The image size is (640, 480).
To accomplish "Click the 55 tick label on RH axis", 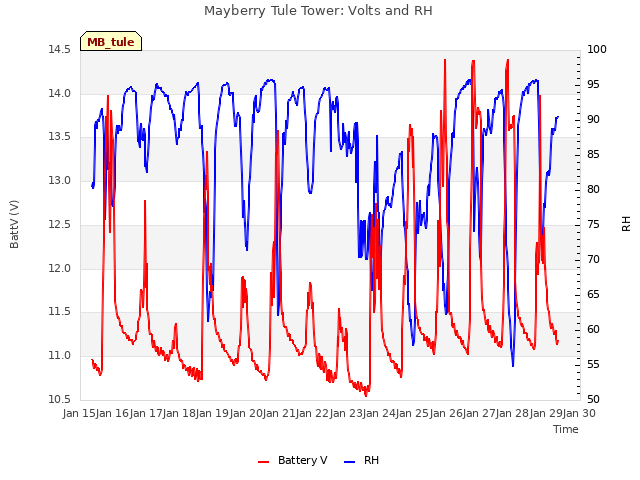I will 593,364.
